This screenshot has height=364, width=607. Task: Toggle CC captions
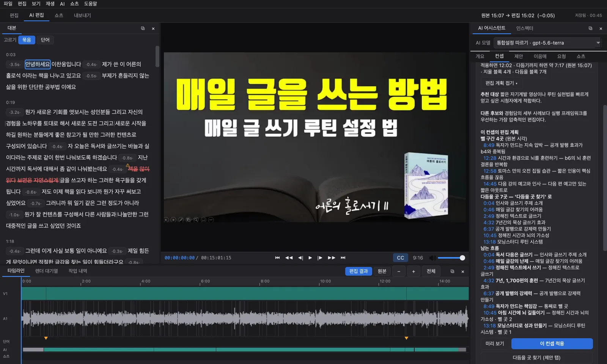coord(401,258)
